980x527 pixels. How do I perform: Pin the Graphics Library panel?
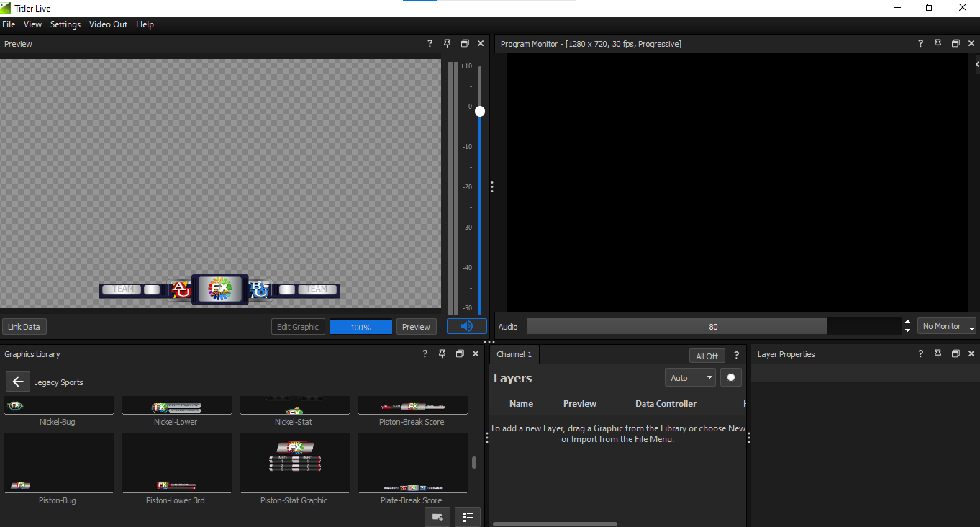pos(442,354)
